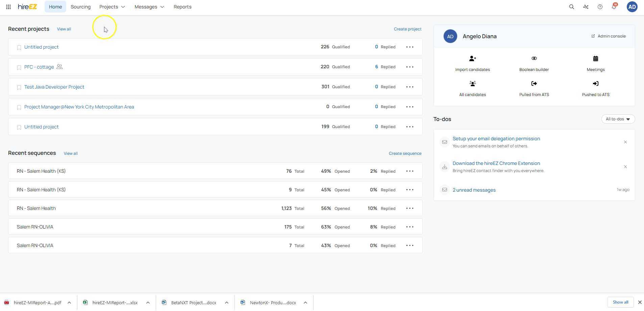The image size is (644, 311).
Task: Click the Create project link
Action: click(x=407, y=29)
